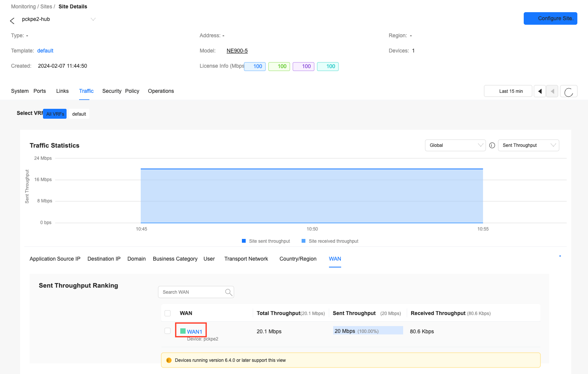
Task: Switch to the Transport Network tab
Action: point(246,259)
